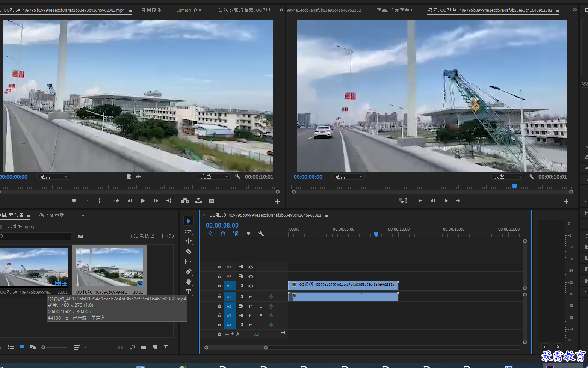
Task: Toggle V2 track visibility eye
Action: click(x=251, y=276)
